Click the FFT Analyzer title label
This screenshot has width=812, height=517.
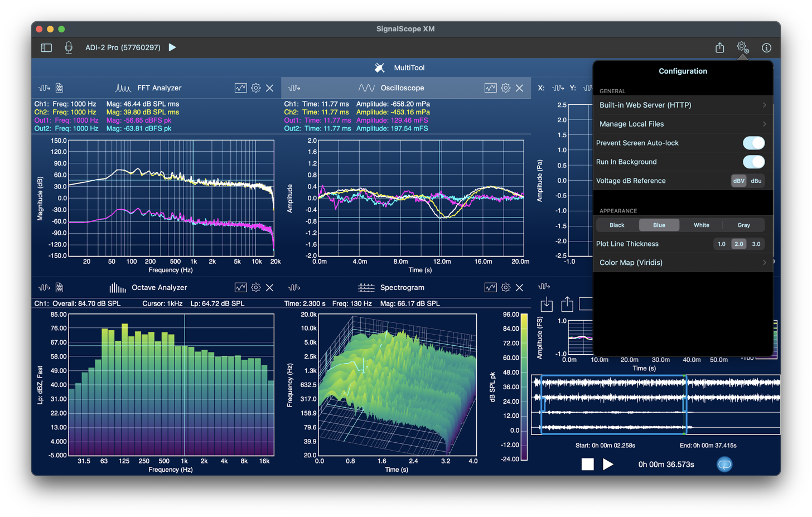(x=159, y=88)
